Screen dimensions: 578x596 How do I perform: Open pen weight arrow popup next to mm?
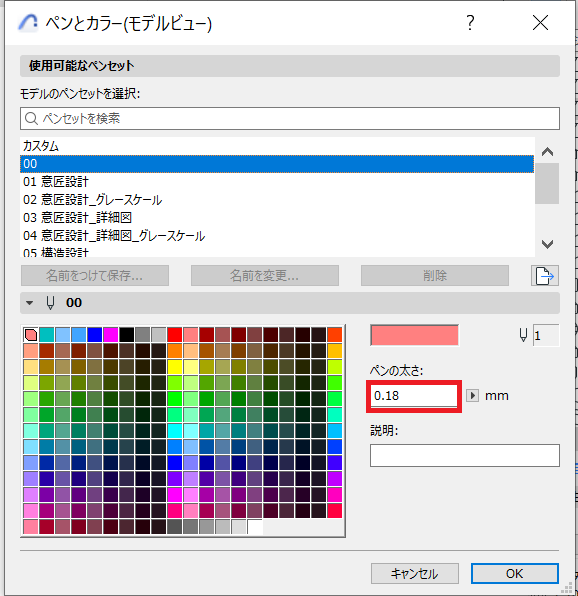(x=472, y=396)
